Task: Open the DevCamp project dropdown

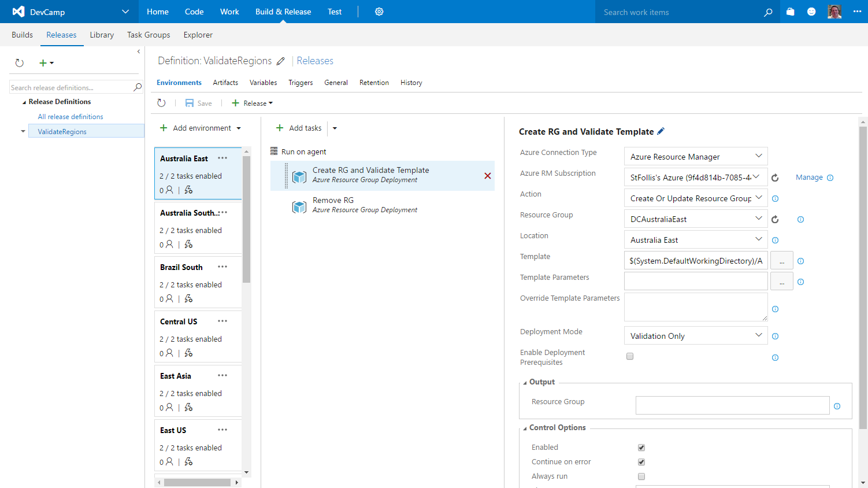Action: coord(125,12)
